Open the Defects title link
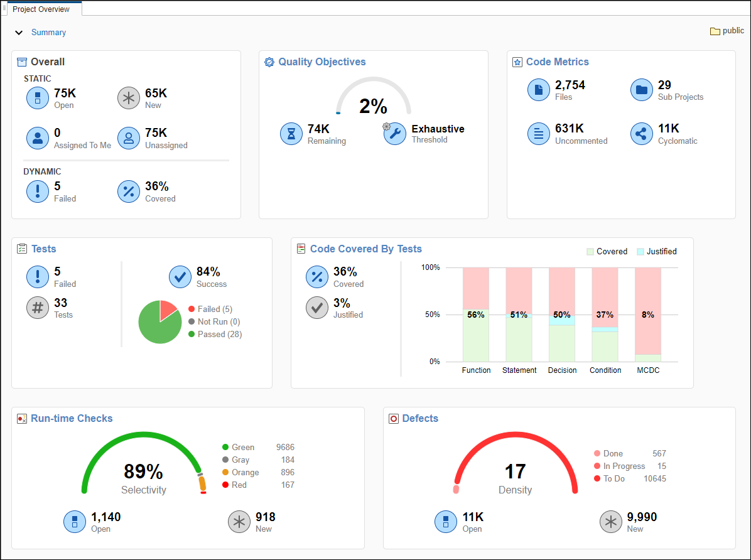Screen dimensions: 751x560 click(x=420, y=418)
